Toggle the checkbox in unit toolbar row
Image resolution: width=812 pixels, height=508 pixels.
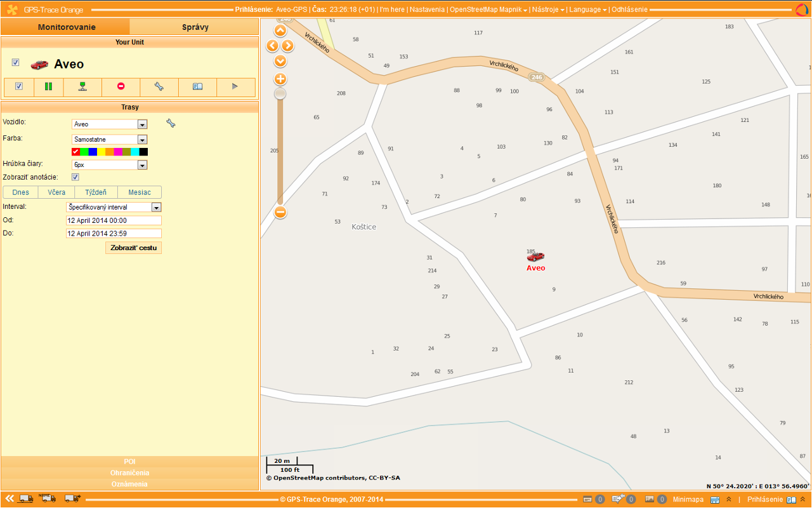(x=19, y=86)
